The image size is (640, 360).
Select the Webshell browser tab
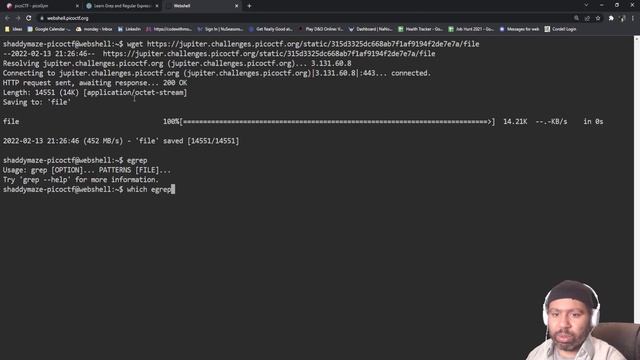tap(202, 6)
